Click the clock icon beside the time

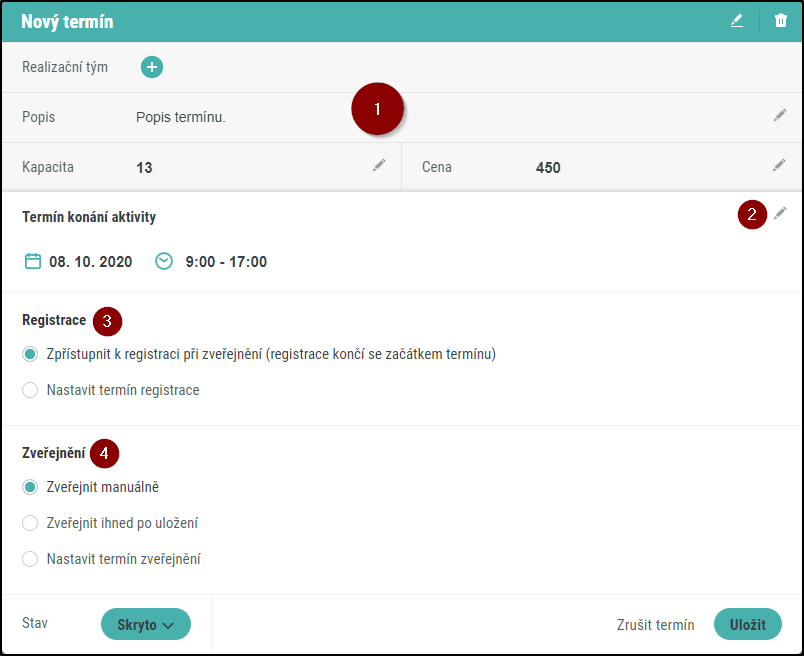point(164,261)
